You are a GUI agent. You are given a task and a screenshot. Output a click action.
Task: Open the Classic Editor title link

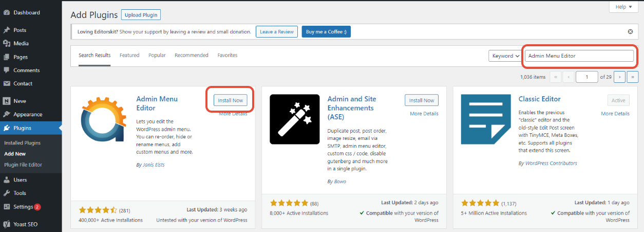[x=540, y=99]
